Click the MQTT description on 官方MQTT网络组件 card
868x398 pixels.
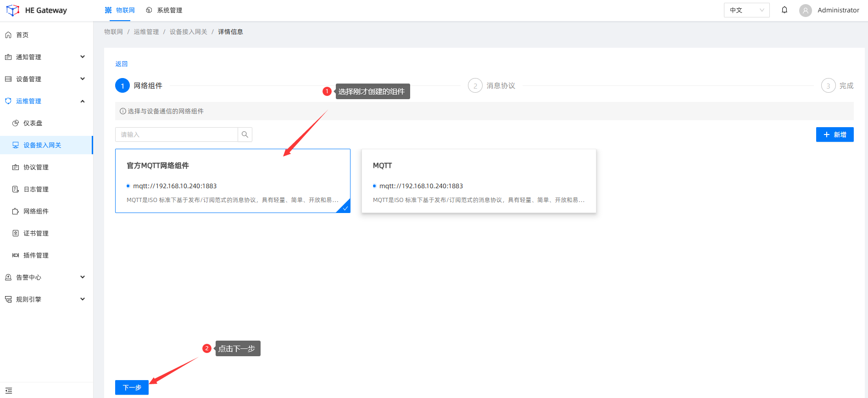click(x=233, y=200)
